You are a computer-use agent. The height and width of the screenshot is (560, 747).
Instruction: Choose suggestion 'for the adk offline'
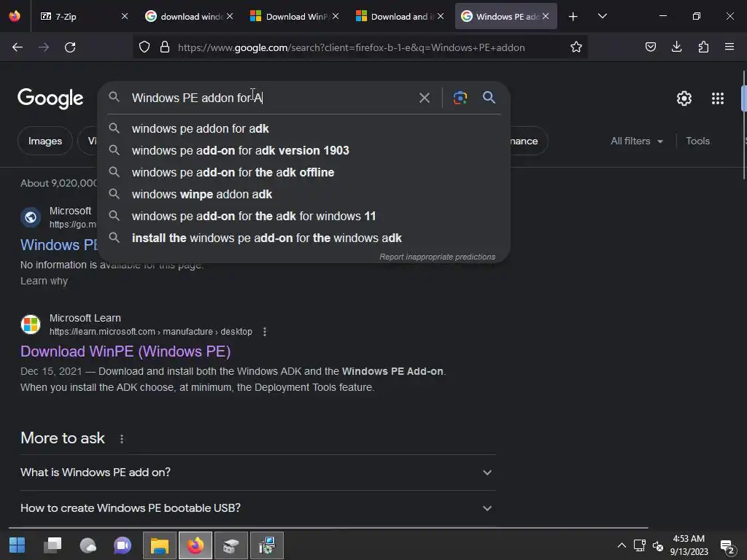tap(304, 172)
